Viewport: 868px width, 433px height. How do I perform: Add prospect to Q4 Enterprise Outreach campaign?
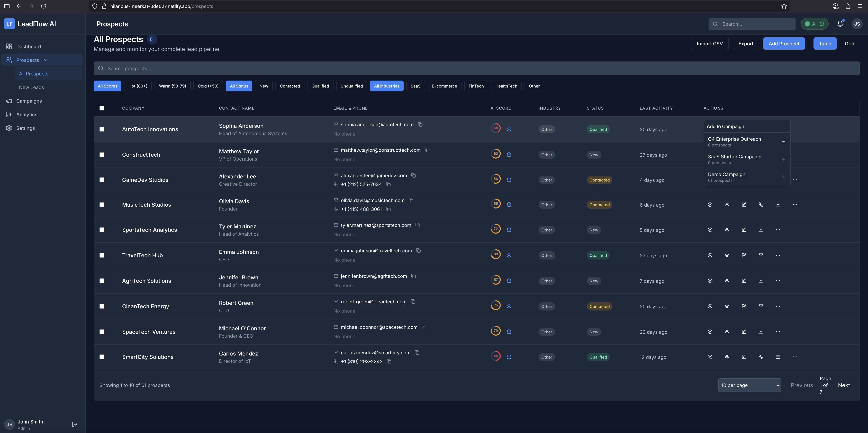pyautogui.click(x=783, y=142)
